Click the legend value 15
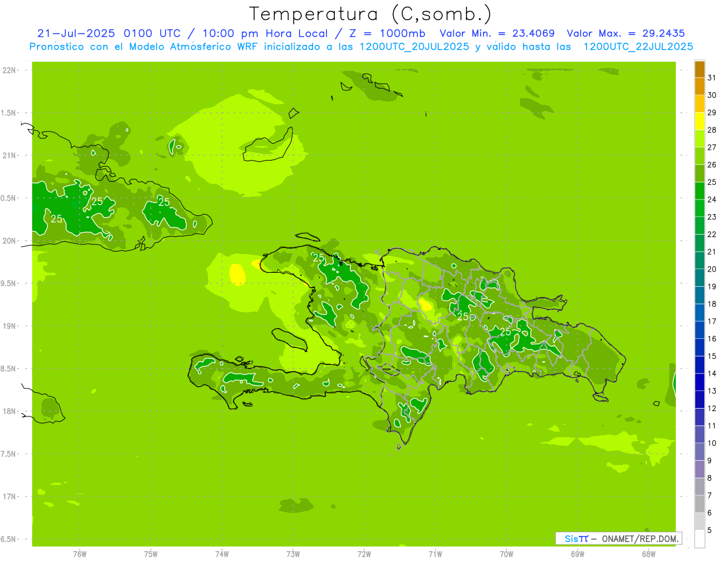This screenshot has width=728, height=562. pos(712,356)
